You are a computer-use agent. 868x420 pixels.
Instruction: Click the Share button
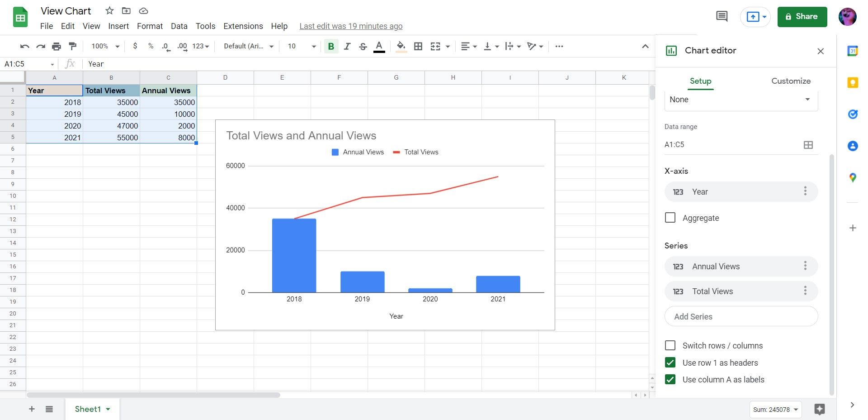(x=802, y=17)
